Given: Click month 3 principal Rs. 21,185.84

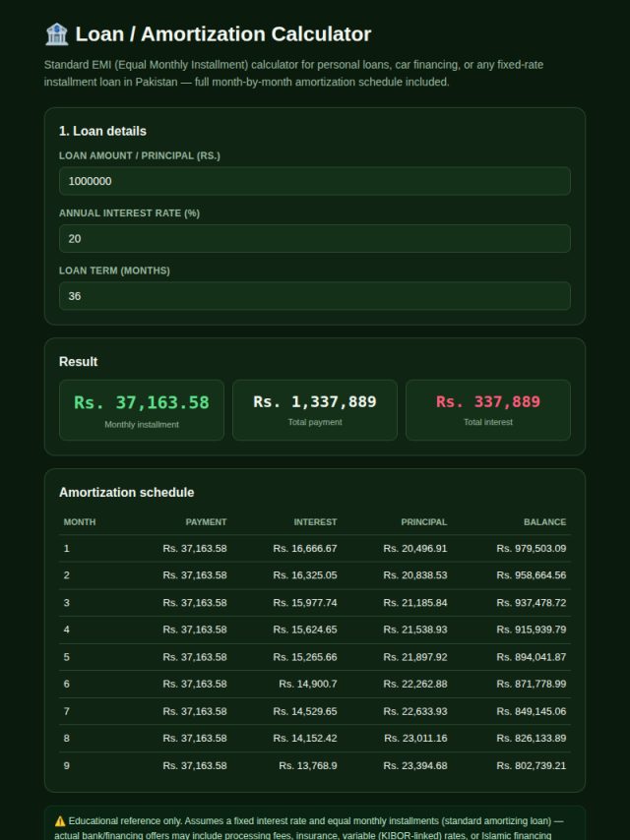Looking at the screenshot, I should tap(415, 603).
